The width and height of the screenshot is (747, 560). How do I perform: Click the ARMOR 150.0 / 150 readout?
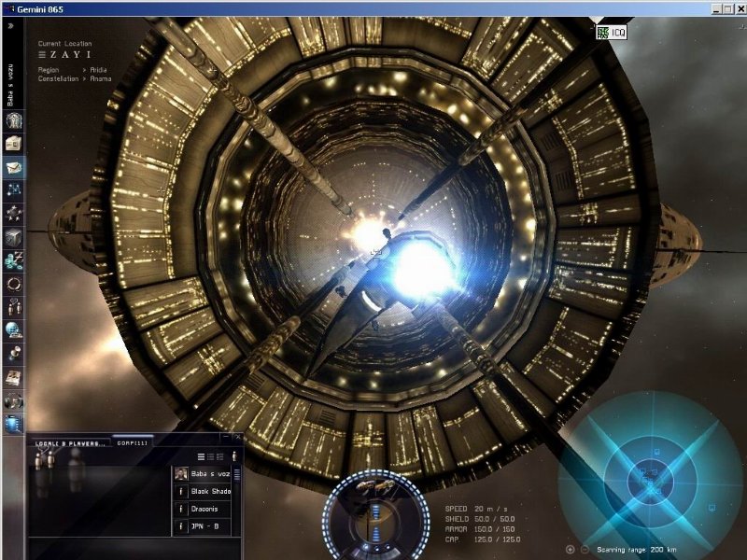coord(480,529)
